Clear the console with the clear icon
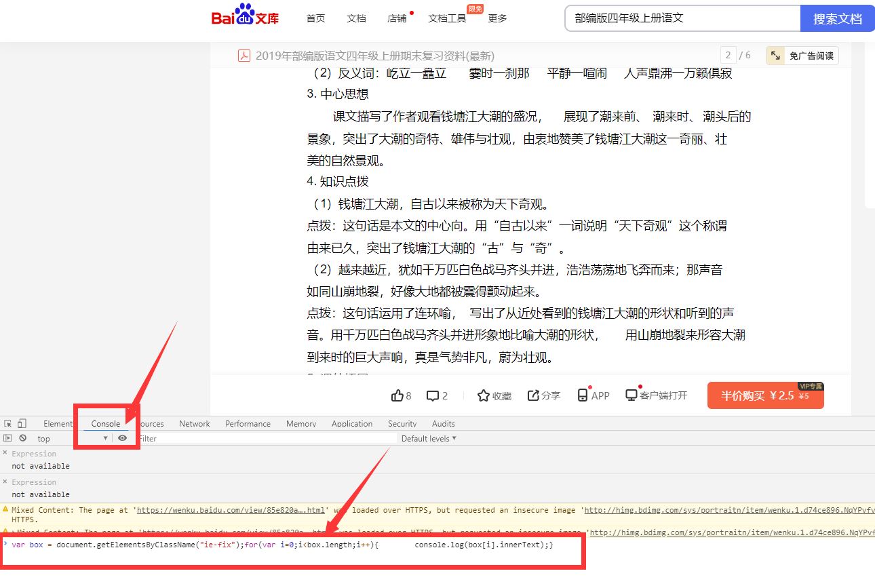Image resolution: width=875 pixels, height=588 pixels. tap(24, 438)
